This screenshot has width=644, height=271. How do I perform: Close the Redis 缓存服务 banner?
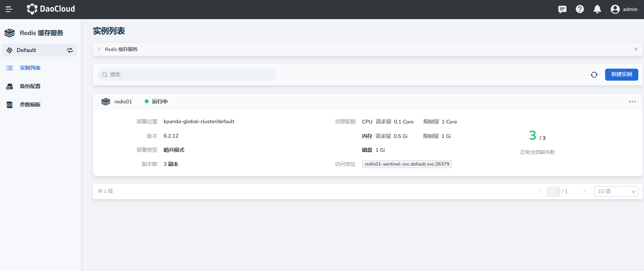point(636,49)
